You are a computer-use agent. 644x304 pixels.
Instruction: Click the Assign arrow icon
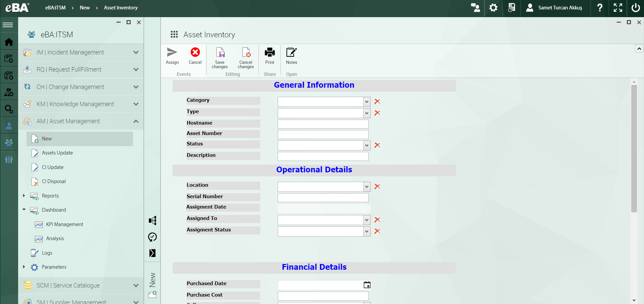172,52
